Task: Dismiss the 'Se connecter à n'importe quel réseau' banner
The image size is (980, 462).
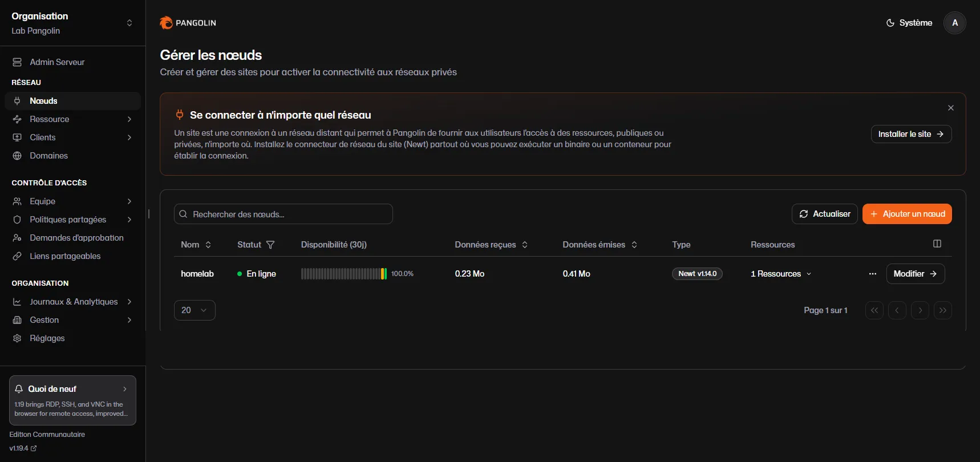Action: click(951, 108)
